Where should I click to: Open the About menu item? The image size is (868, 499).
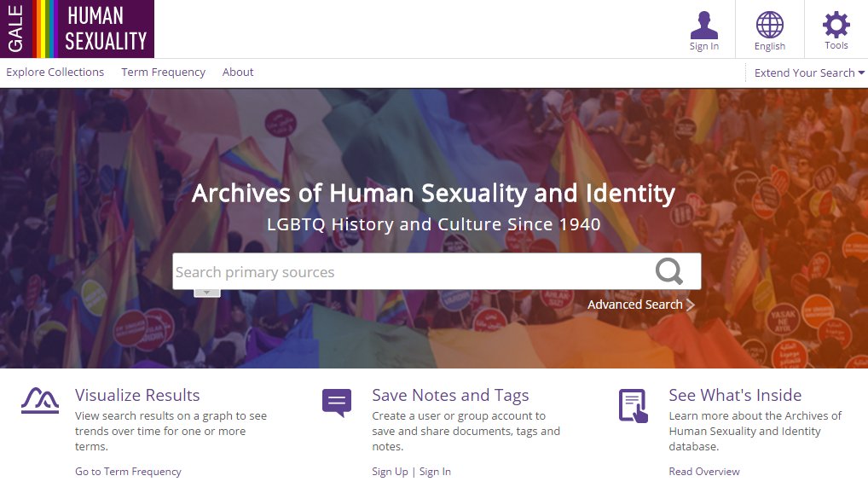(238, 72)
